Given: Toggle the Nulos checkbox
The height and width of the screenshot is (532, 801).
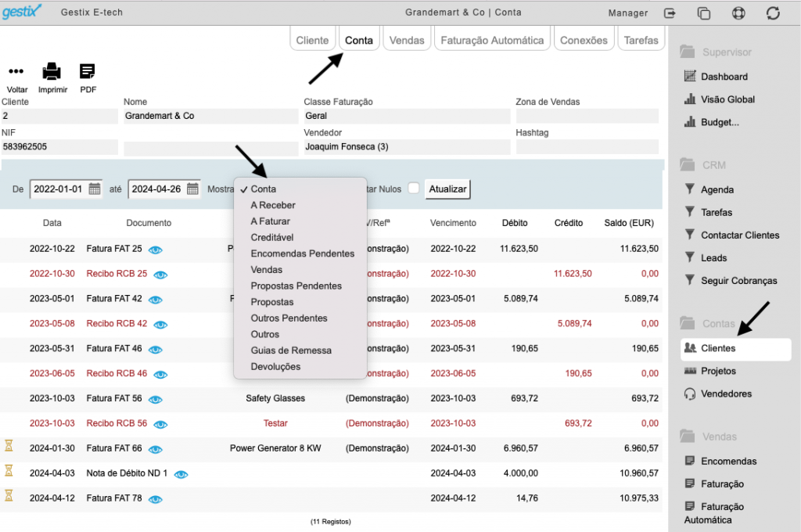Looking at the screenshot, I should (414, 188).
